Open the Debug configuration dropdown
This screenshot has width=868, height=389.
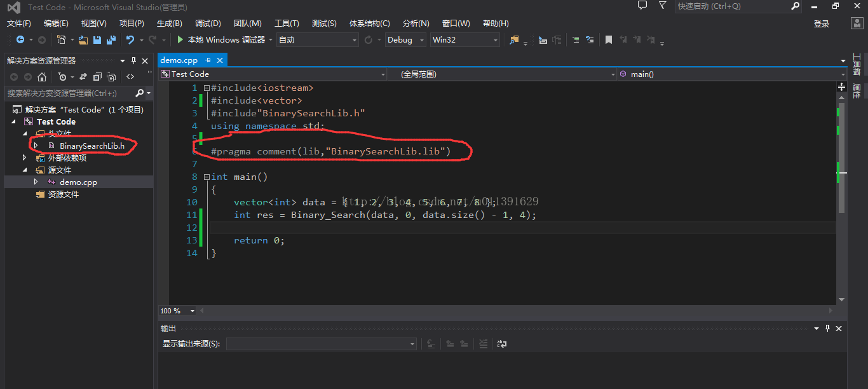coord(407,39)
